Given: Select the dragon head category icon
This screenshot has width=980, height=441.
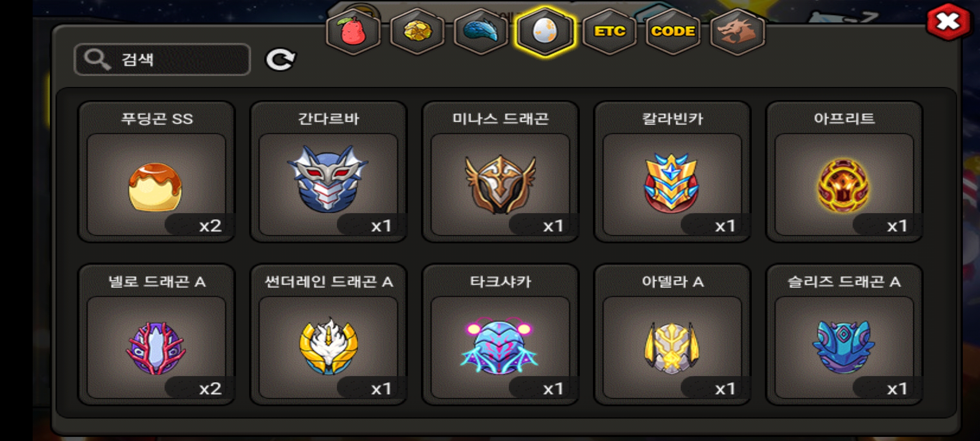Looking at the screenshot, I should coord(737,32).
